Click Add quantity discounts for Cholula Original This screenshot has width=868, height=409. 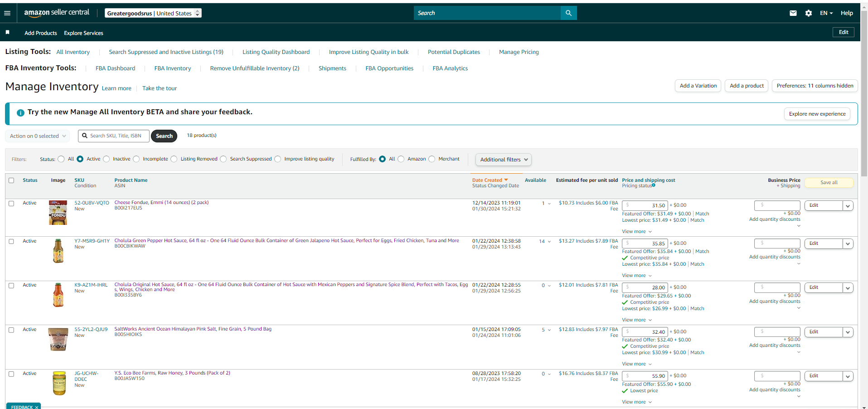pyautogui.click(x=775, y=302)
